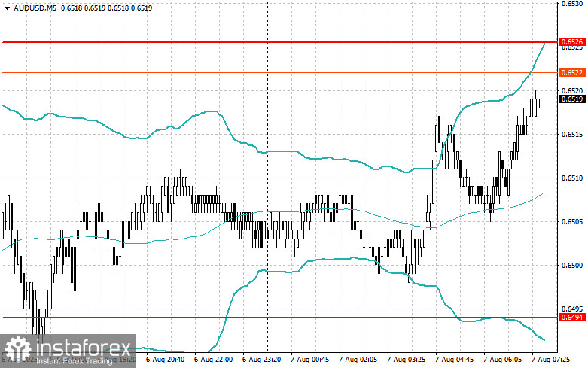The height and width of the screenshot is (368, 588).
Task: Select the 7 Aug 00:45 time label
Action: tap(309, 360)
